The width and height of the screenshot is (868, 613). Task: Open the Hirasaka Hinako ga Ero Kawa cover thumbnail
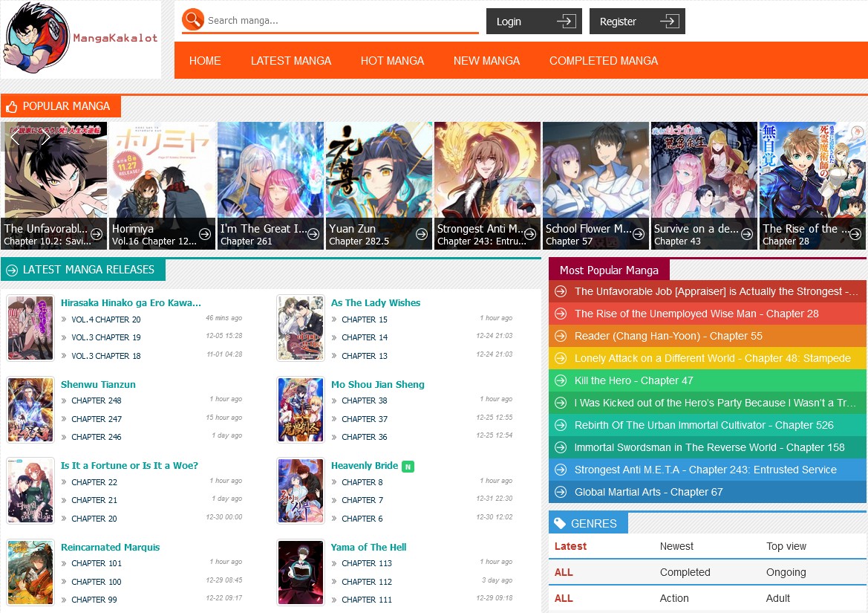tap(30, 328)
